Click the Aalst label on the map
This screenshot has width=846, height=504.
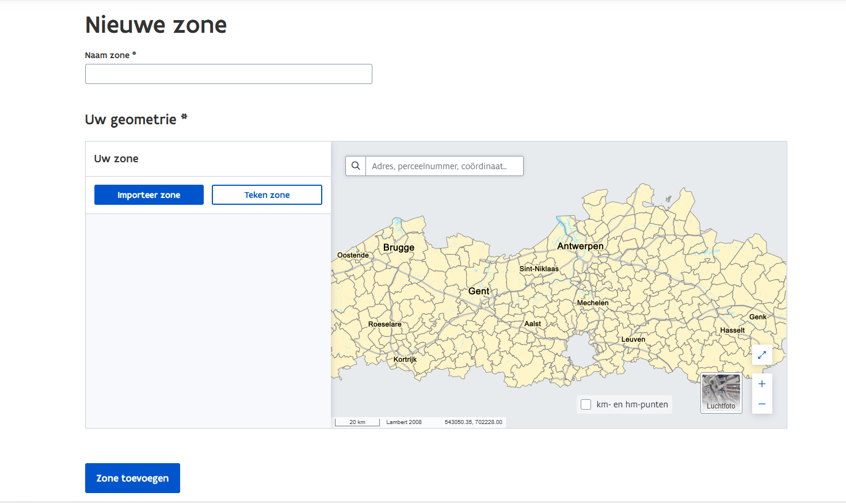click(532, 324)
